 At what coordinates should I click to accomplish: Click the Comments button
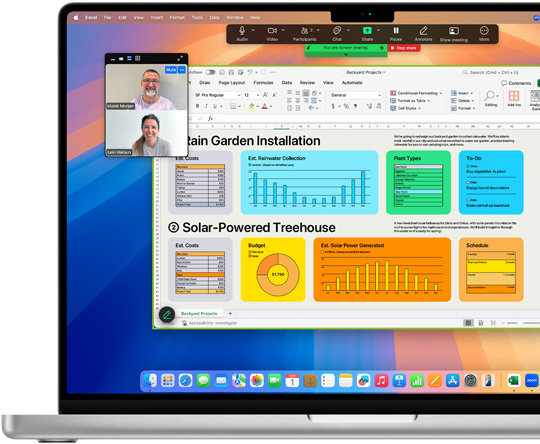516,83
